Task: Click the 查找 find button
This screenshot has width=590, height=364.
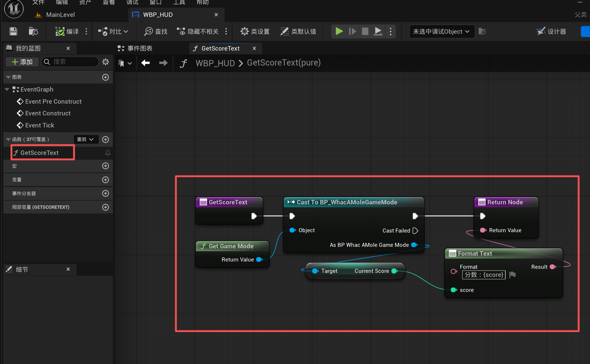Action: click(x=156, y=31)
